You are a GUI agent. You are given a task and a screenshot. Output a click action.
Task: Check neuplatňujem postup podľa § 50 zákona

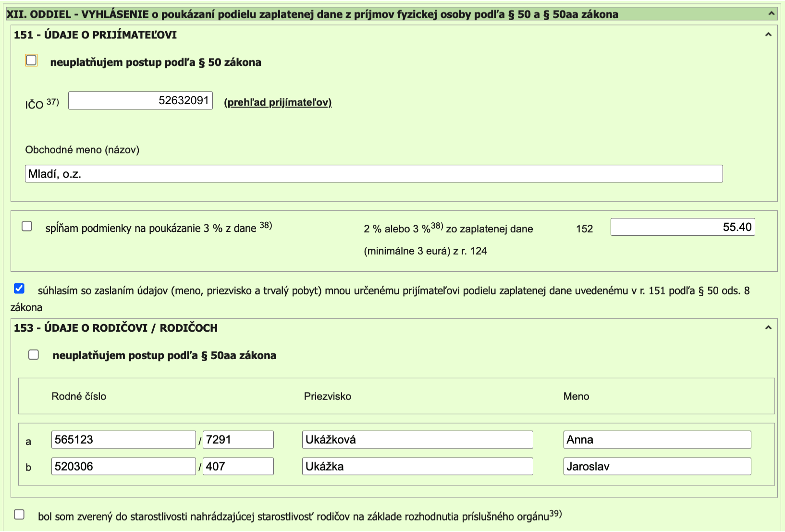tap(31, 60)
